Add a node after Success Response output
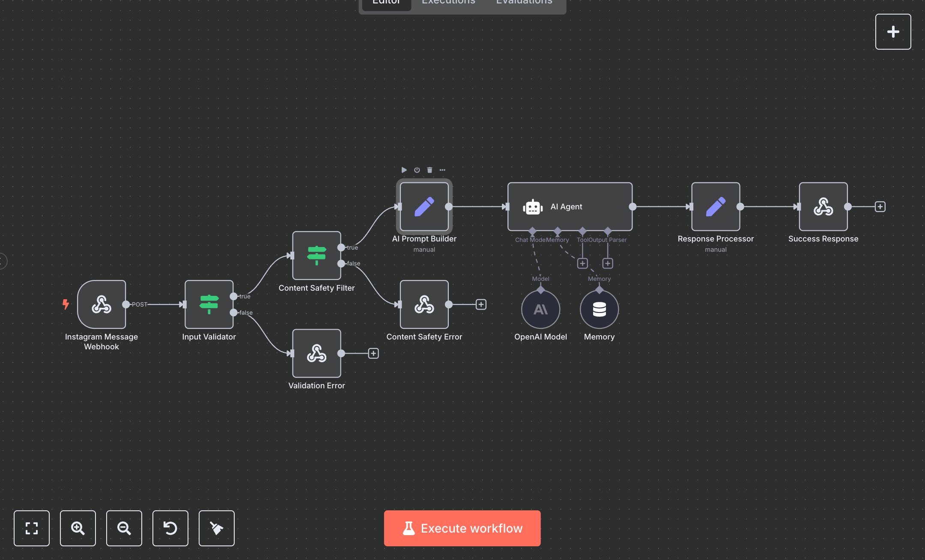This screenshot has width=925, height=560. pyautogui.click(x=880, y=207)
